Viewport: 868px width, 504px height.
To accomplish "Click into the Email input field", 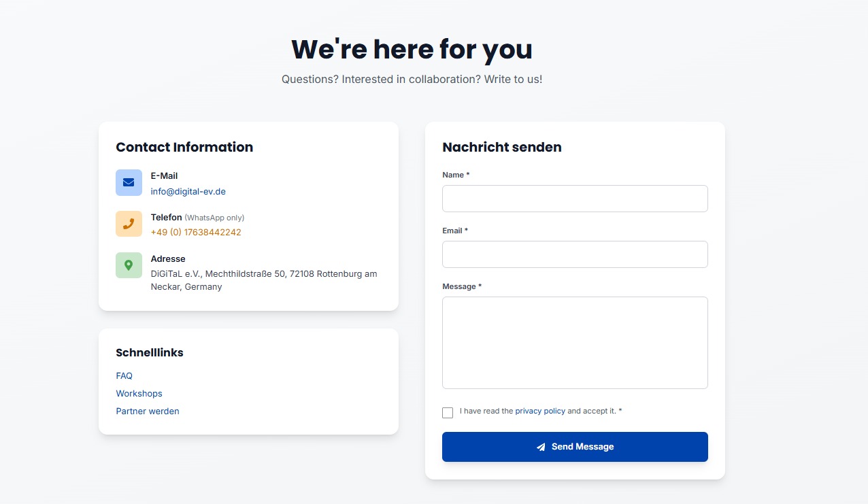I will [575, 254].
